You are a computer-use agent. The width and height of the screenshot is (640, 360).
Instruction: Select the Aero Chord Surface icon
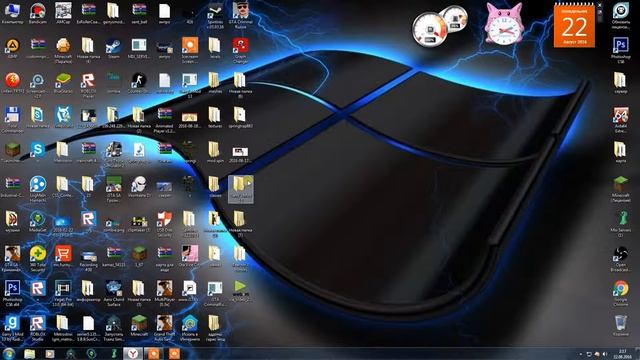[x=113, y=293]
